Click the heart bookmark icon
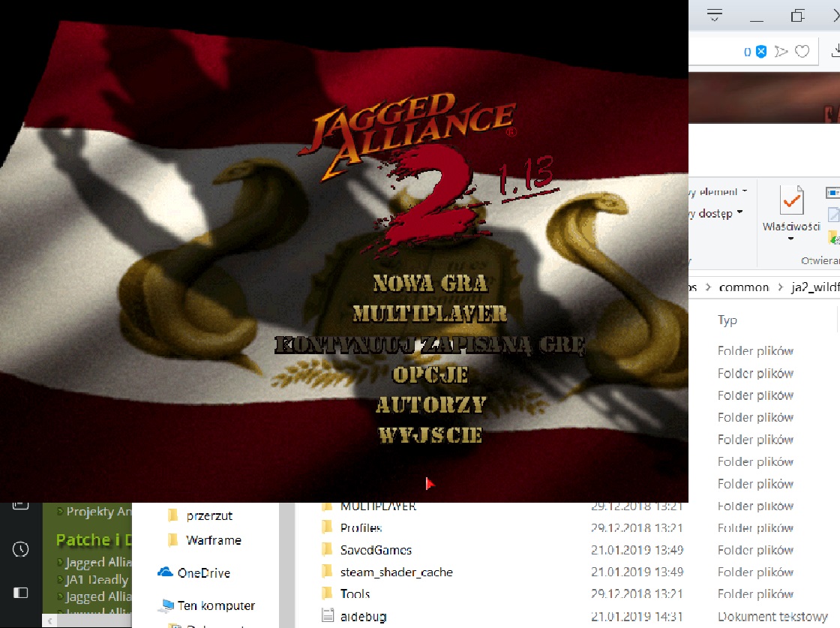 pyautogui.click(x=802, y=51)
